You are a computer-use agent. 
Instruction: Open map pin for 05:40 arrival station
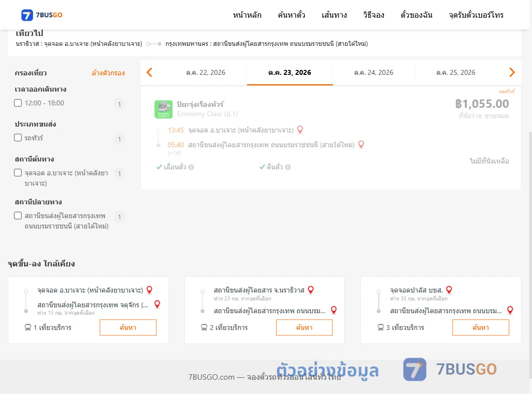pos(362,145)
